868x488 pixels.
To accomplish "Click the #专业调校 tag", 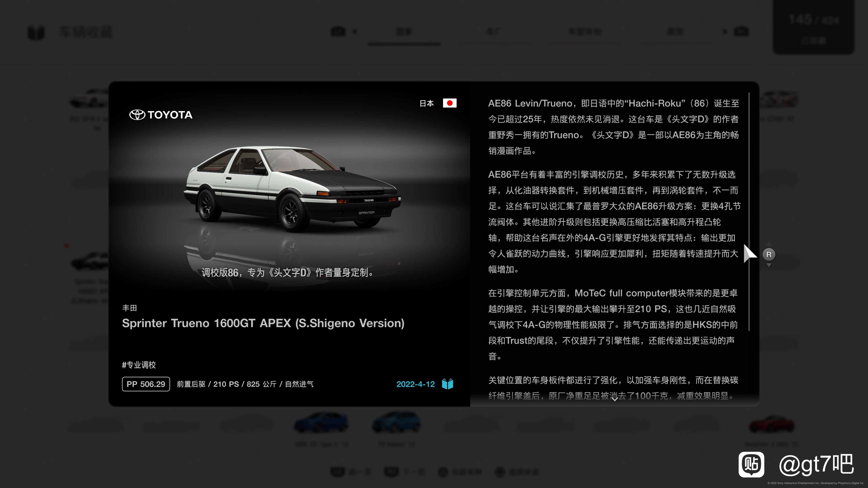I will [139, 365].
